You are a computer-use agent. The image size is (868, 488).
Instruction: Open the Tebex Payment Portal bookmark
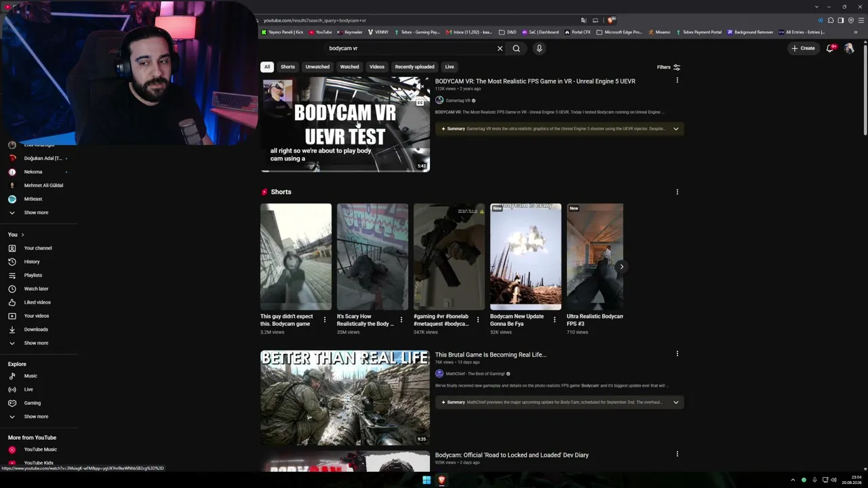pos(698,32)
